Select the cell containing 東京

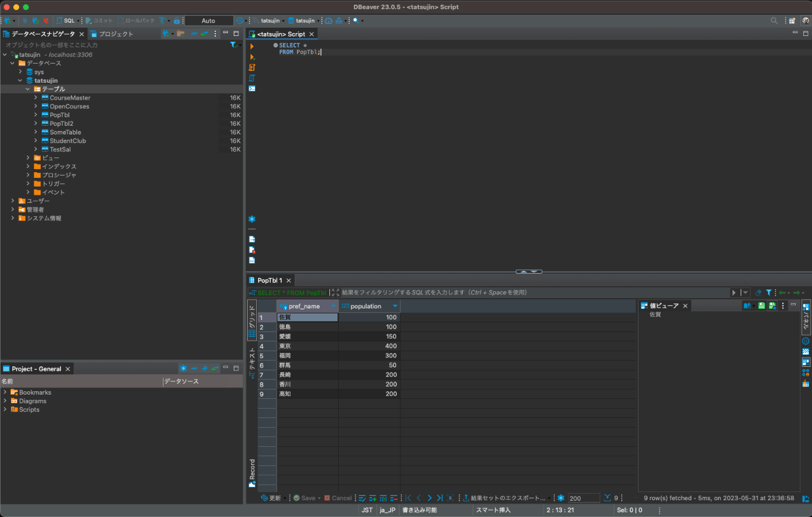[x=307, y=346]
